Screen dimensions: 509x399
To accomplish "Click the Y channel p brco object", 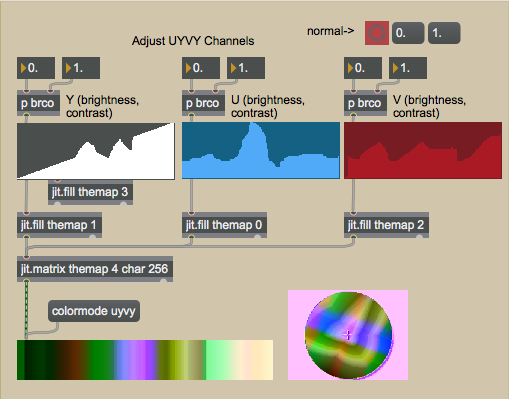I will pyautogui.click(x=38, y=103).
